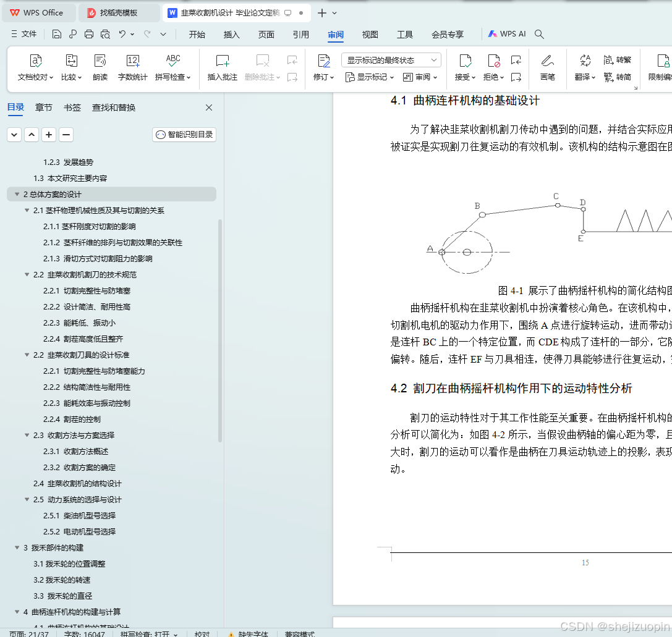Open the File (文件) menu
Viewport: 672px width, 637px height.
pyautogui.click(x=24, y=34)
